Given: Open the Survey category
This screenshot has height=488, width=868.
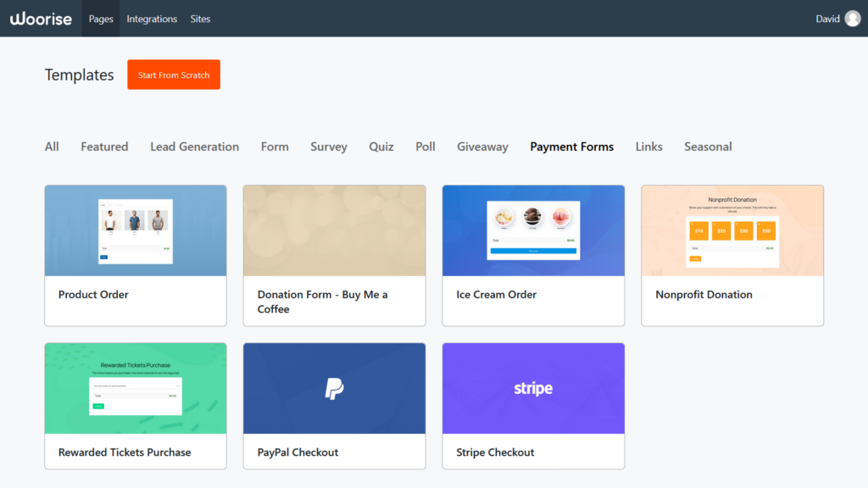Looking at the screenshot, I should click(328, 147).
